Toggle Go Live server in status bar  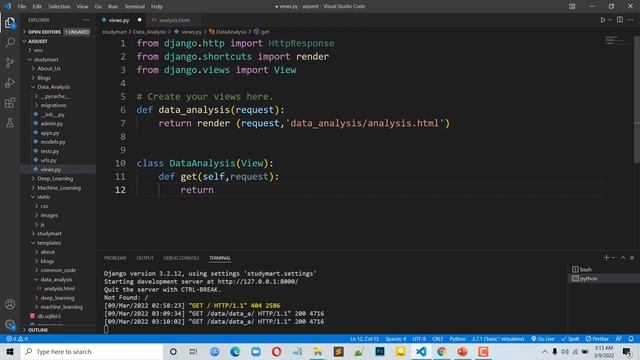(x=542, y=339)
